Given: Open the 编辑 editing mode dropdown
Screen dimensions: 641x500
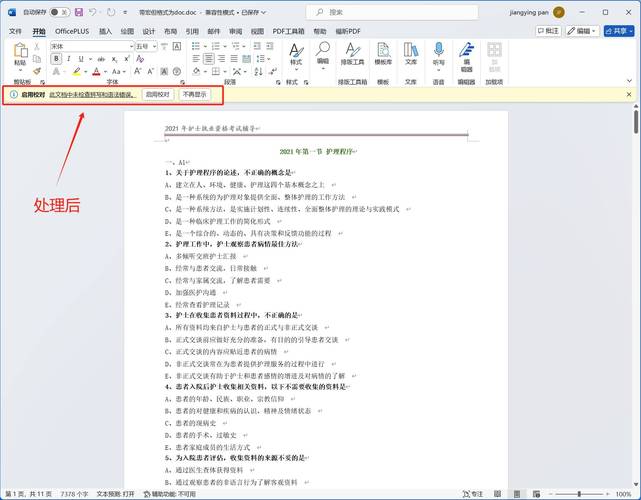Looking at the screenshot, I should point(582,31).
